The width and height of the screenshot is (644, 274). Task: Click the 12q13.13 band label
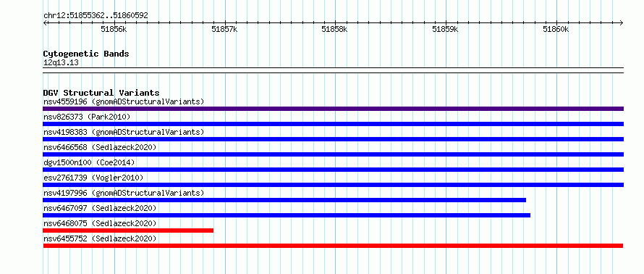tap(61, 63)
